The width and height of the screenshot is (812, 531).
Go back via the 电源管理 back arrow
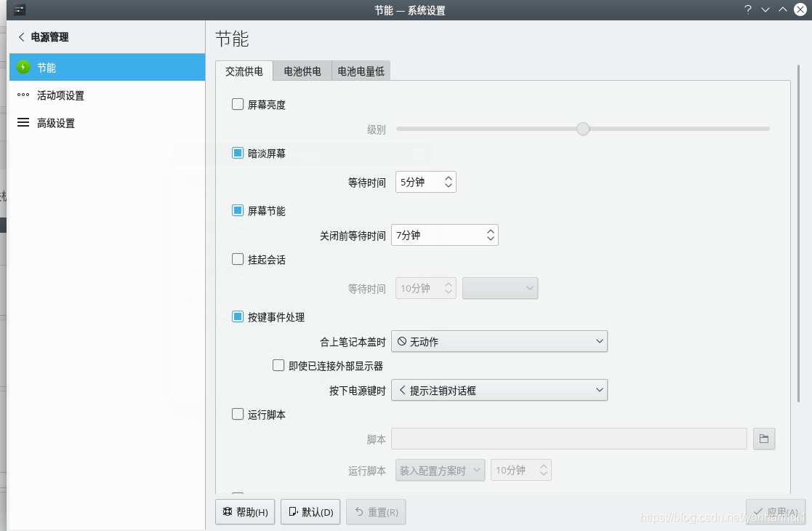[x=21, y=37]
